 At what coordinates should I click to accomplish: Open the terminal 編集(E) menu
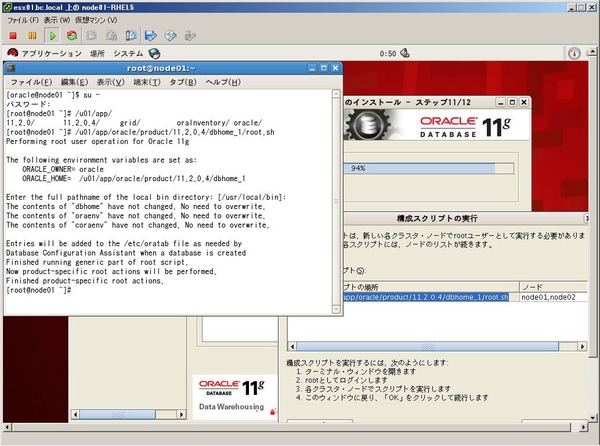coord(74,82)
